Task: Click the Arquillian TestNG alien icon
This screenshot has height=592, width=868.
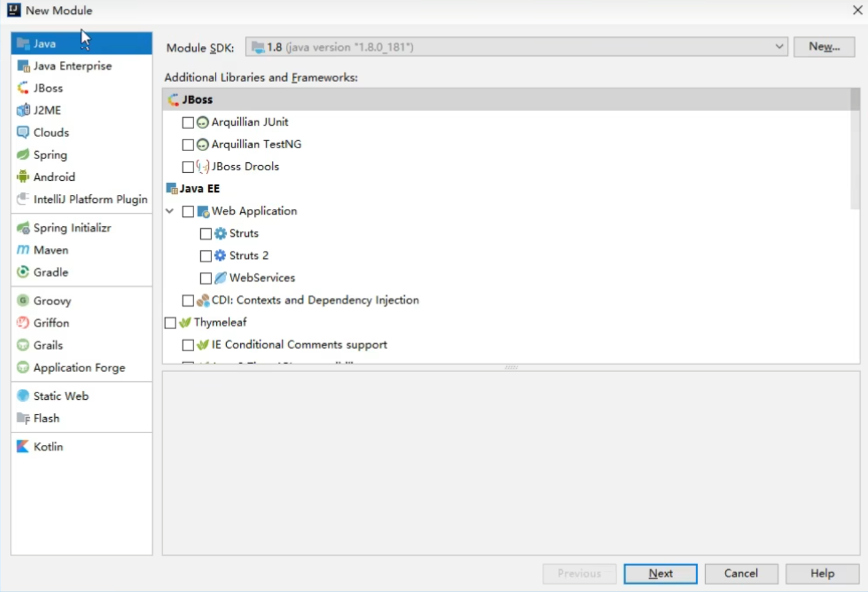Action: coord(203,144)
